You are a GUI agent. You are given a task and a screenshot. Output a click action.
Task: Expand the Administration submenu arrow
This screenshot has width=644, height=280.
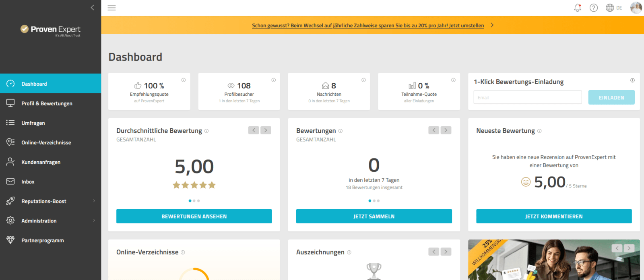point(94,220)
